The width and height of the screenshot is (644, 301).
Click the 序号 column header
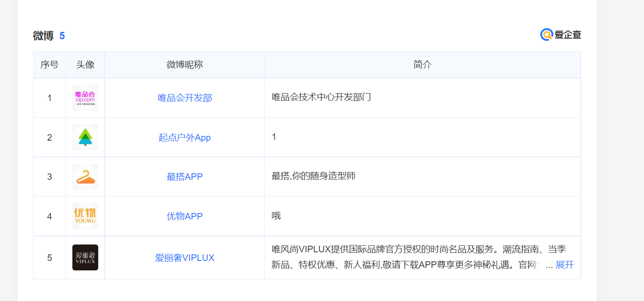(x=50, y=65)
